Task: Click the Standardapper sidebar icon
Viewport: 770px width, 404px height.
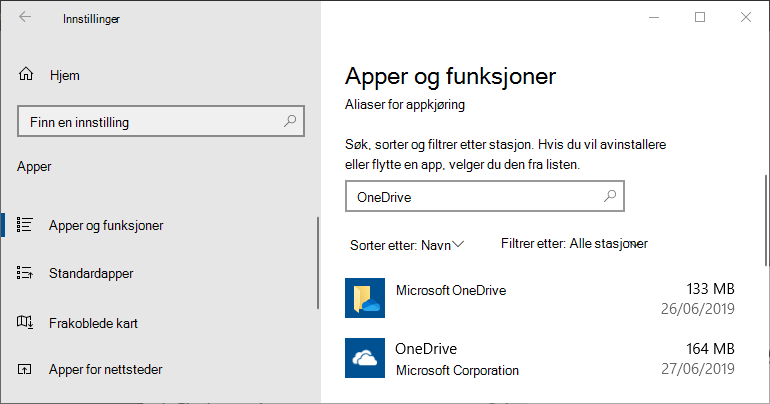Action: (25, 273)
